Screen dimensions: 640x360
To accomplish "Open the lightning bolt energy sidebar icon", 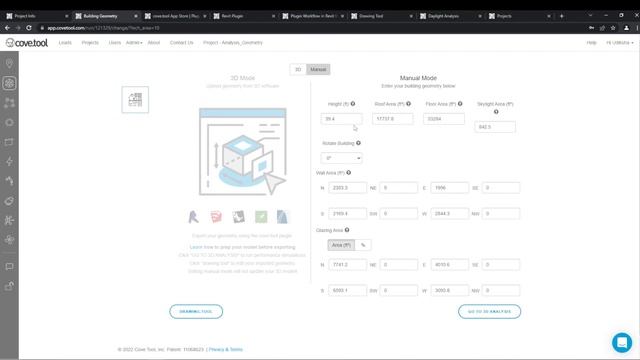I will coord(9,161).
